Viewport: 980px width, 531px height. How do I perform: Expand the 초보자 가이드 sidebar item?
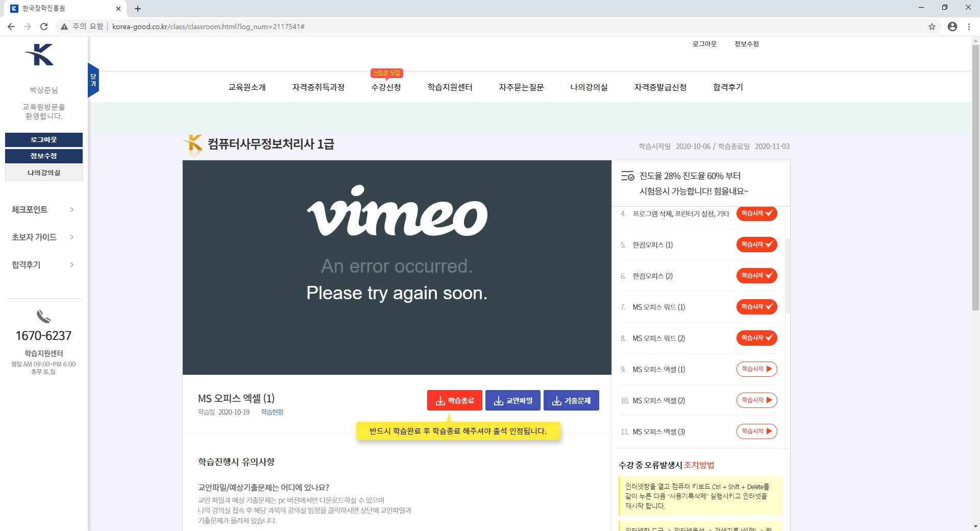tap(43, 237)
